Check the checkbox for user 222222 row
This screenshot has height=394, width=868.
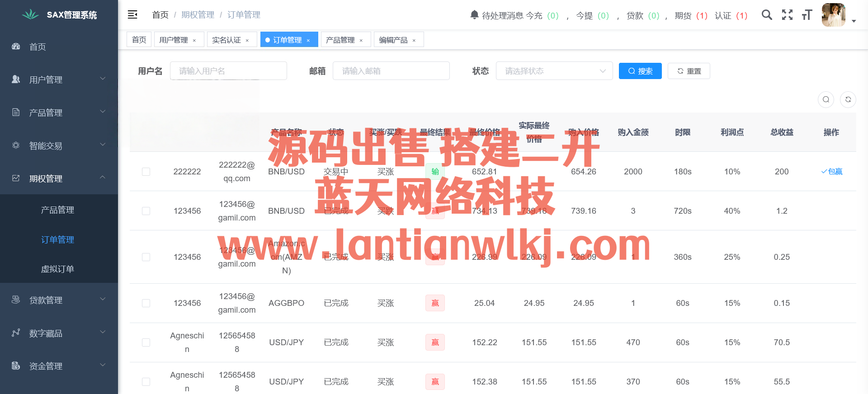[146, 172]
